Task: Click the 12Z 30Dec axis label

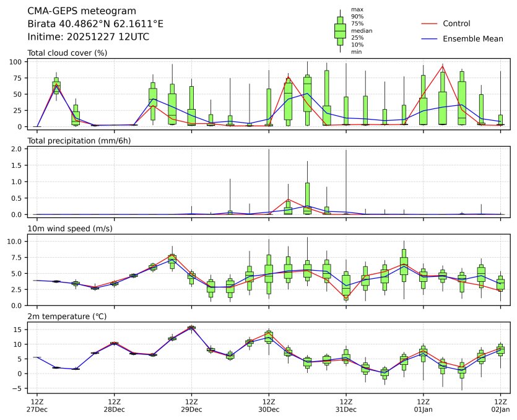Action: 269,406
